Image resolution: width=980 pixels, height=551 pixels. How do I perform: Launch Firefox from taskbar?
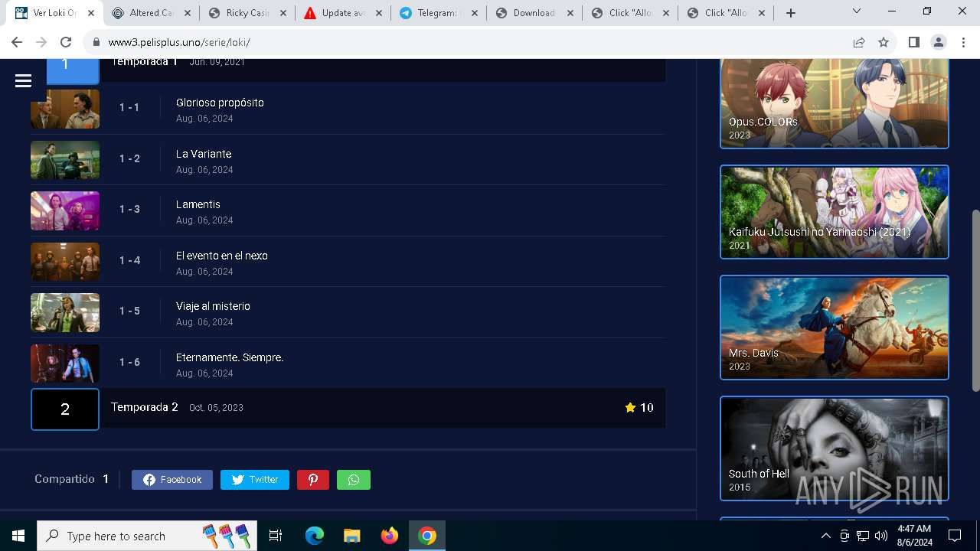pyautogui.click(x=389, y=536)
